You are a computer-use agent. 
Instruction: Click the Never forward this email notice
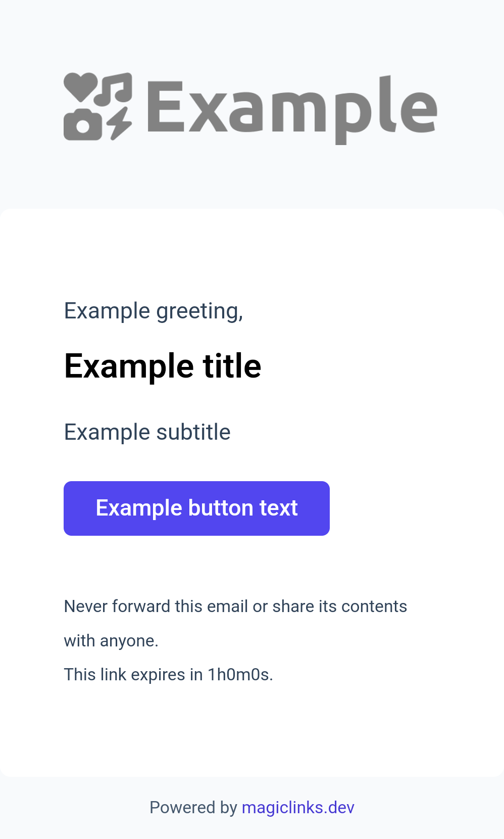pos(235,606)
